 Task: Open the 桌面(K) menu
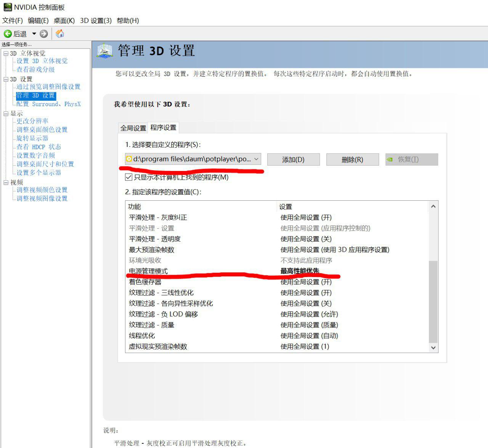point(64,21)
